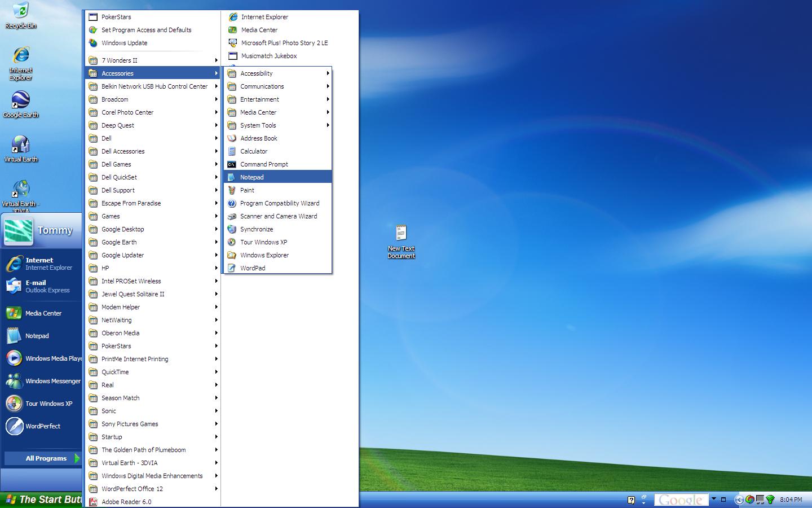This screenshot has height=508, width=812.
Task: Expand the Games program folder
Action: coord(153,216)
